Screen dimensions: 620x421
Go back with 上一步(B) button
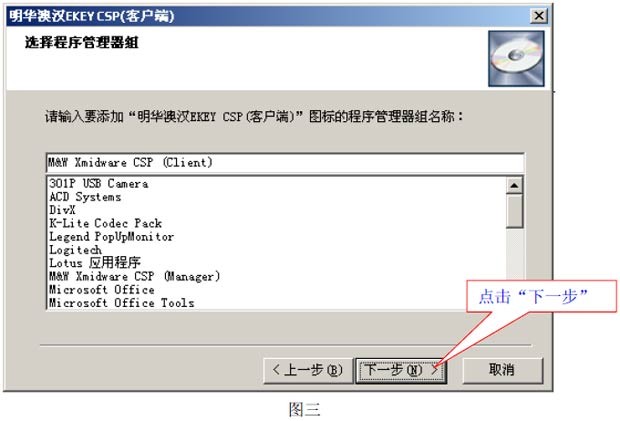[308, 370]
